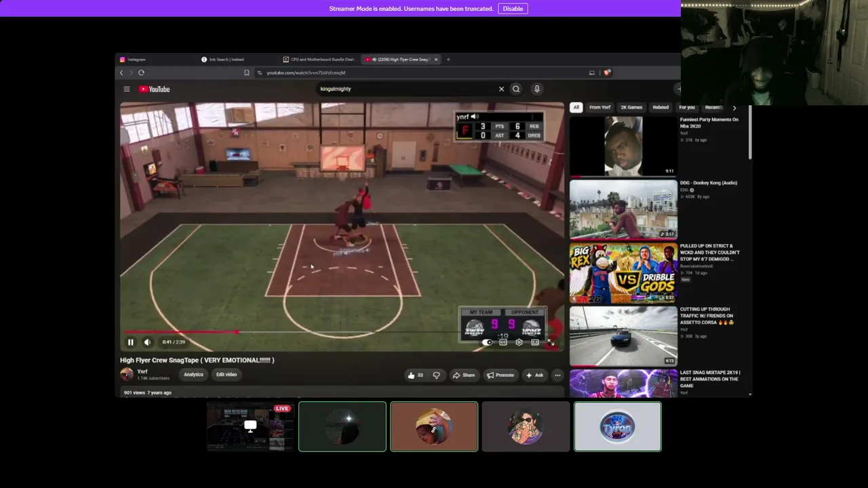Open Funniest Party Moments On Nba 2K20 thumbnail
Viewport: 868px width, 488px height.
click(623, 146)
